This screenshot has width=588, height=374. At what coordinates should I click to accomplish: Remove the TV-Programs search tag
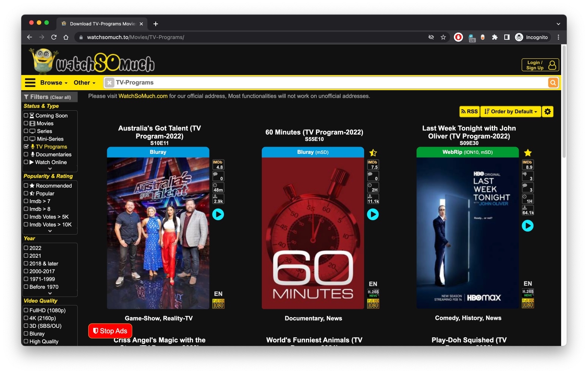pyautogui.click(x=109, y=83)
